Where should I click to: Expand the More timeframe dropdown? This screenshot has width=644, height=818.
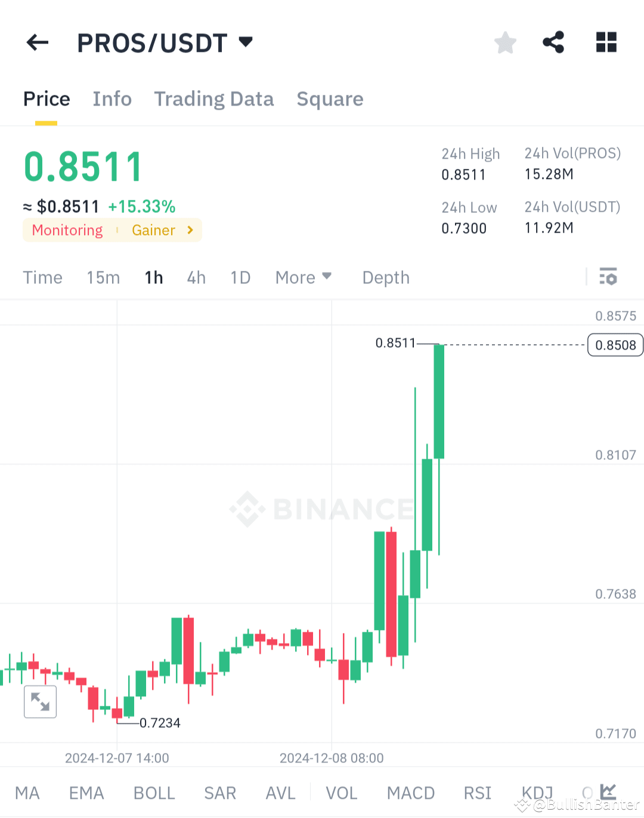tap(303, 277)
